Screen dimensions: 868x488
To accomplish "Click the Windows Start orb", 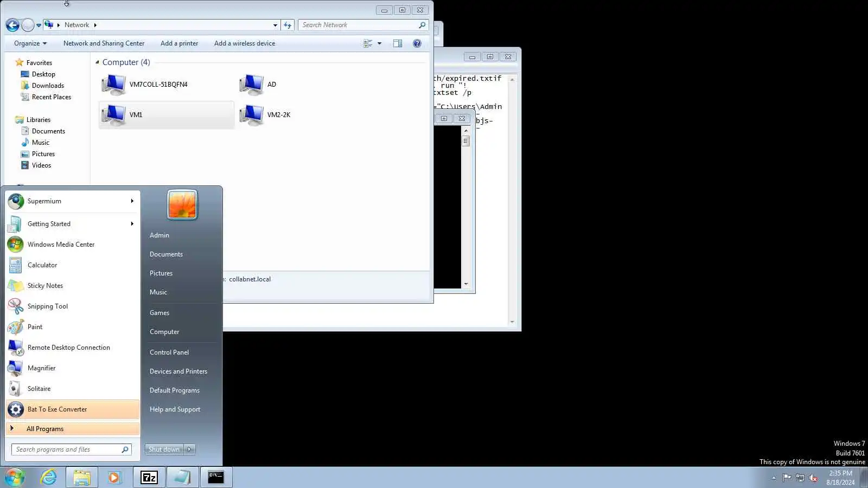I will tap(15, 477).
